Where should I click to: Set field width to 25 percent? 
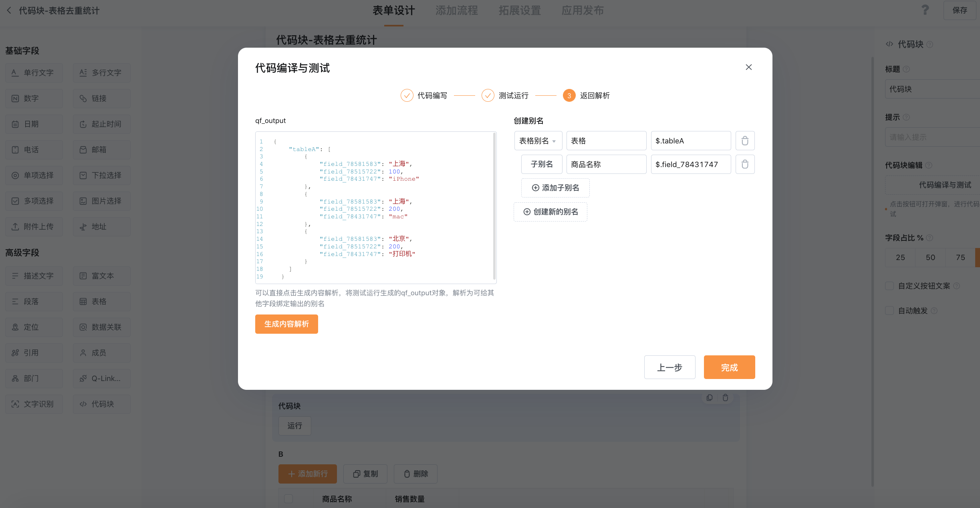tap(900, 258)
